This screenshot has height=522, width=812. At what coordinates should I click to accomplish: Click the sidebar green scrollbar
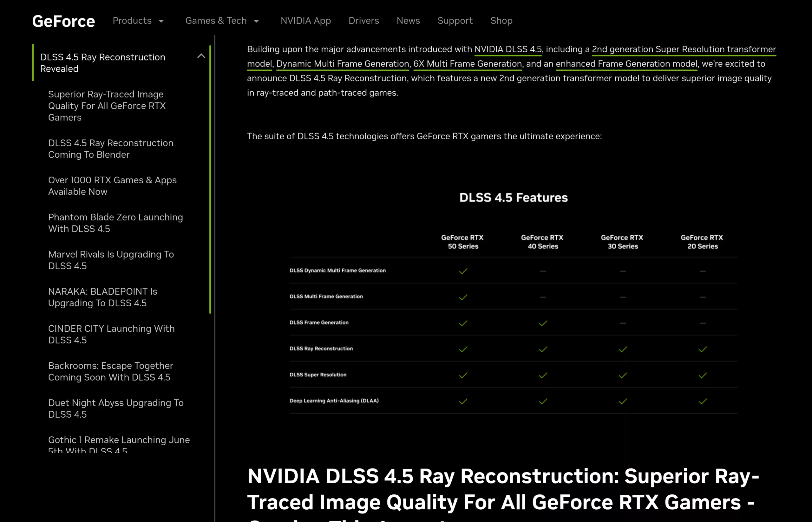[x=210, y=179]
